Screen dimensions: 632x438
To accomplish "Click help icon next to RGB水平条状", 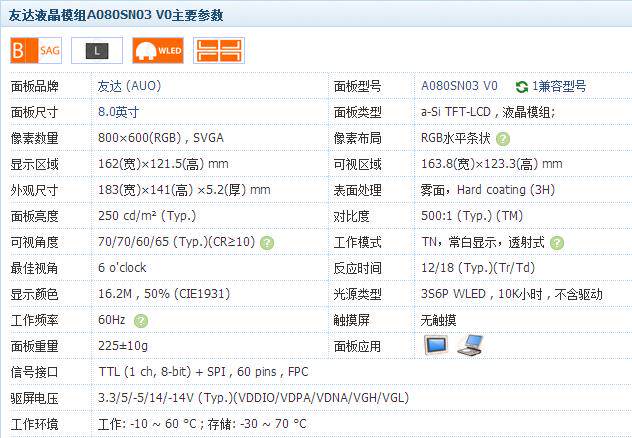I will coord(503,139).
